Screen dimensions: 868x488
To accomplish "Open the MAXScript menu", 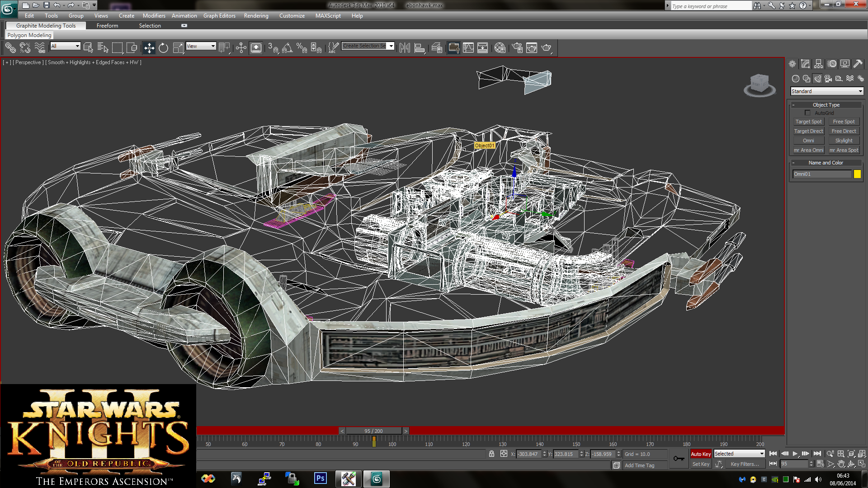I will 328,16.
